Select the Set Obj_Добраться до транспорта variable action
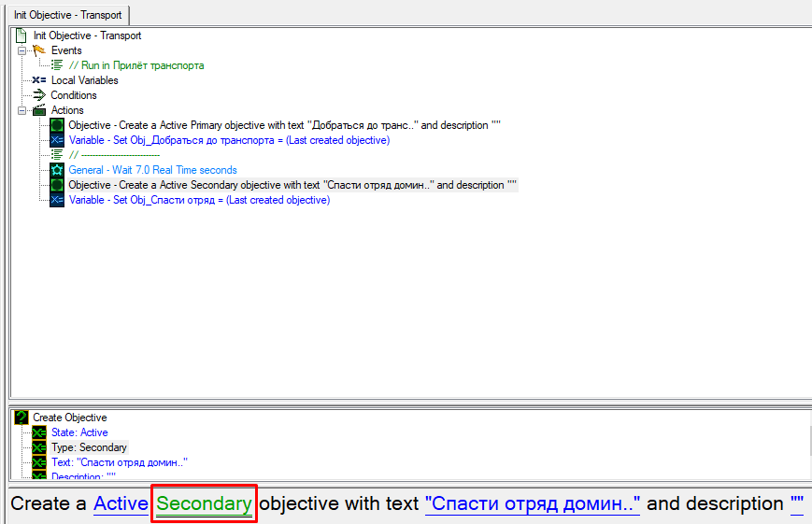This screenshot has width=812, height=524. pos(229,140)
